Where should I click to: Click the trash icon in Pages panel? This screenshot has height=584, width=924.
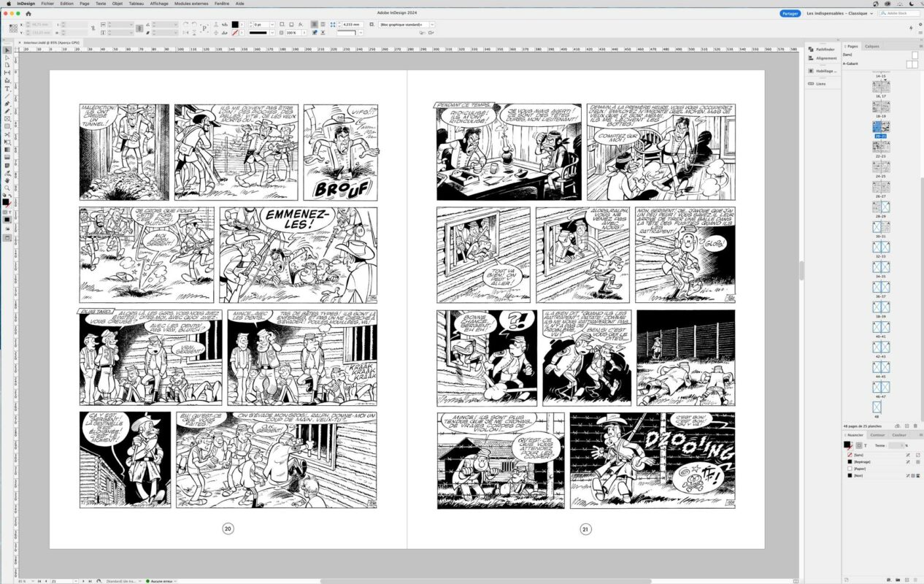coord(915,426)
